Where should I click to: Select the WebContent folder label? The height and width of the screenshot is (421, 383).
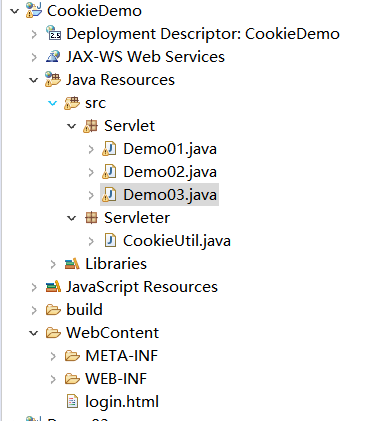(x=113, y=333)
